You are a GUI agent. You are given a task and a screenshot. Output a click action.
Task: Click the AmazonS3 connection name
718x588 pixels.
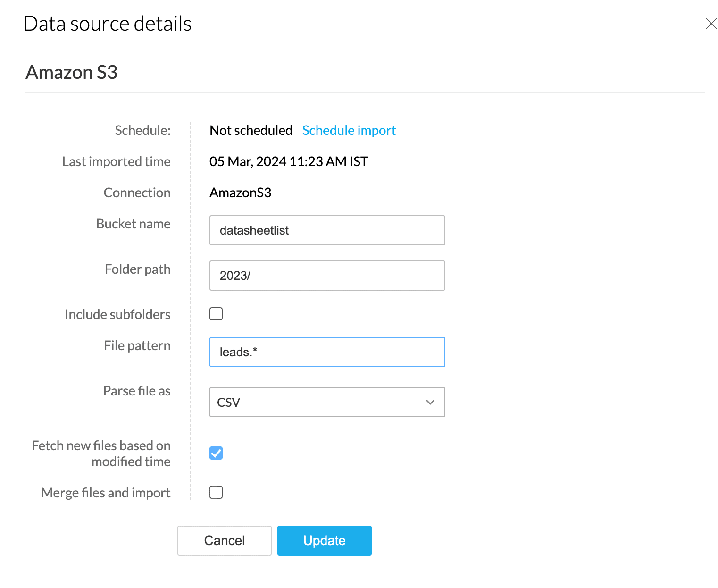point(240,193)
